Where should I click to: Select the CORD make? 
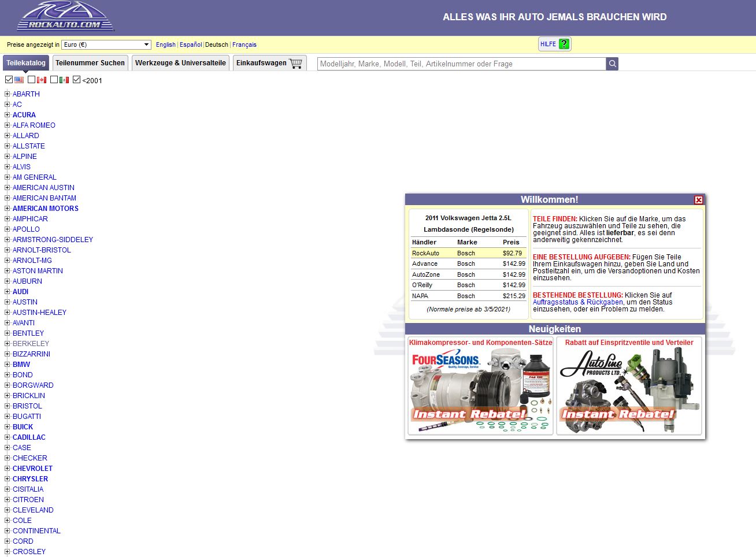click(x=23, y=541)
